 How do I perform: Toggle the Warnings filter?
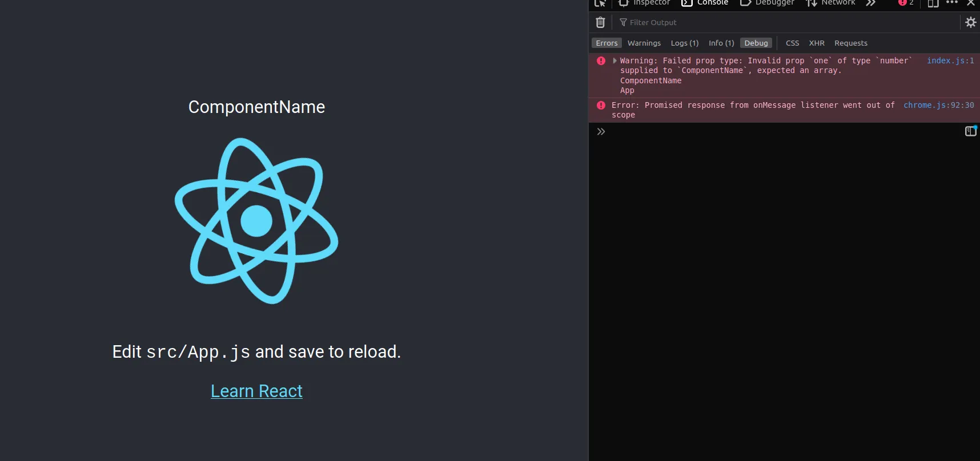point(644,43)
